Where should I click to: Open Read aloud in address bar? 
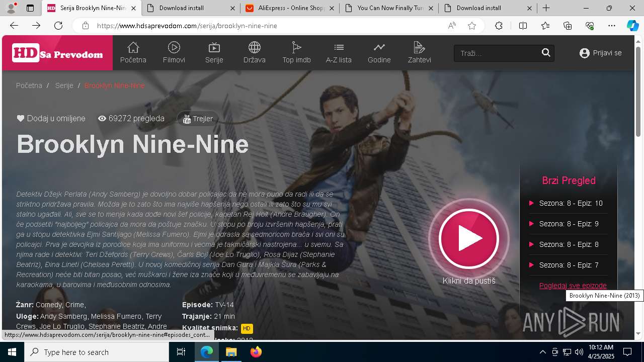coord(452,26)
